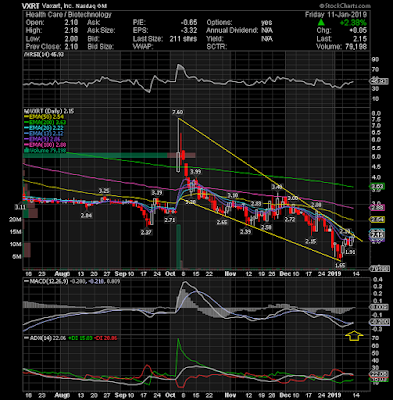Click the 7.60 peak price annotation
Screen dimensions: 393x400
coord(178,112)
